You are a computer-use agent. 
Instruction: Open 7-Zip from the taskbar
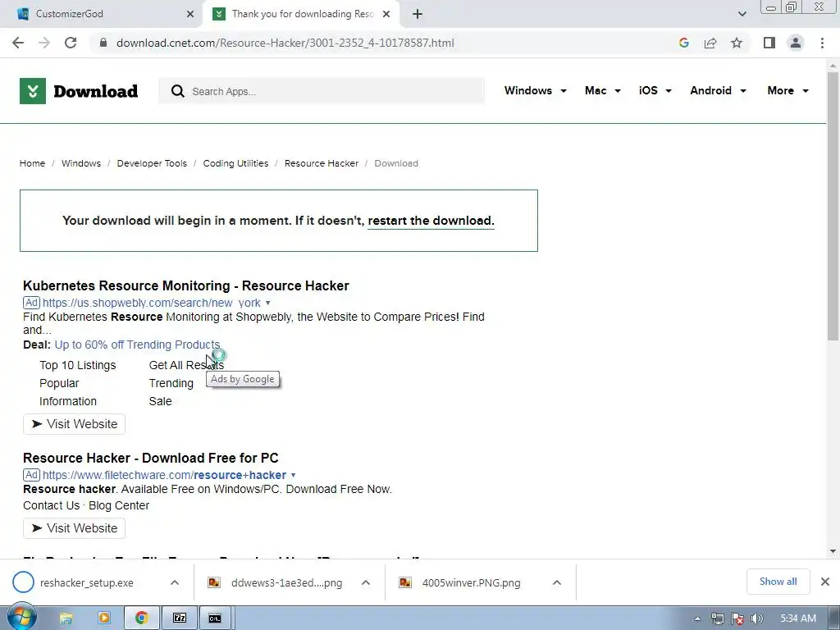pos(180,619)
